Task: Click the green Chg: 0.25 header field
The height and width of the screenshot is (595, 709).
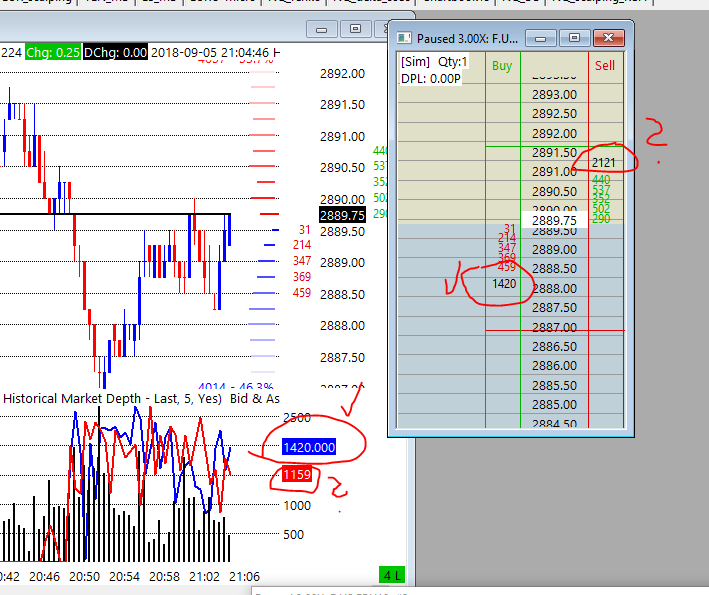Action: point(53,52)
